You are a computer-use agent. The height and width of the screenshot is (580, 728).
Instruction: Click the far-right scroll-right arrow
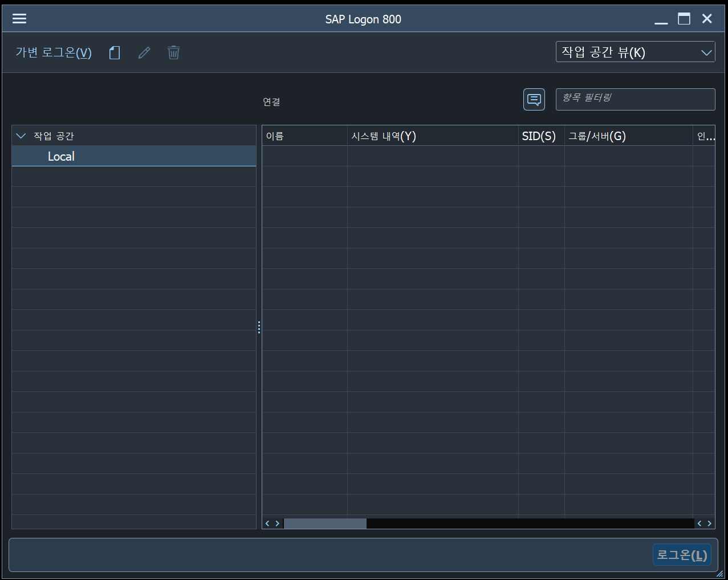[710, 524]
